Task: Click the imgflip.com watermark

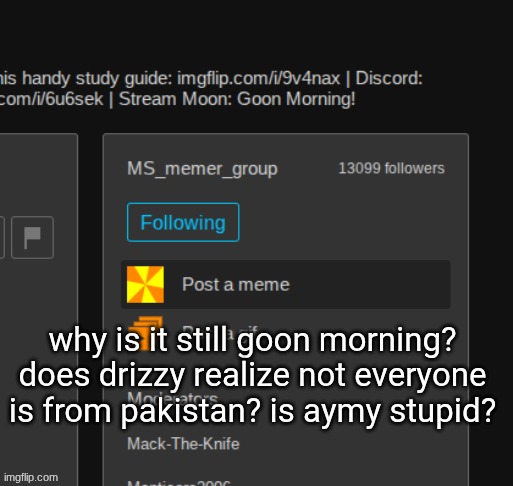Action: tap(31, 477)
